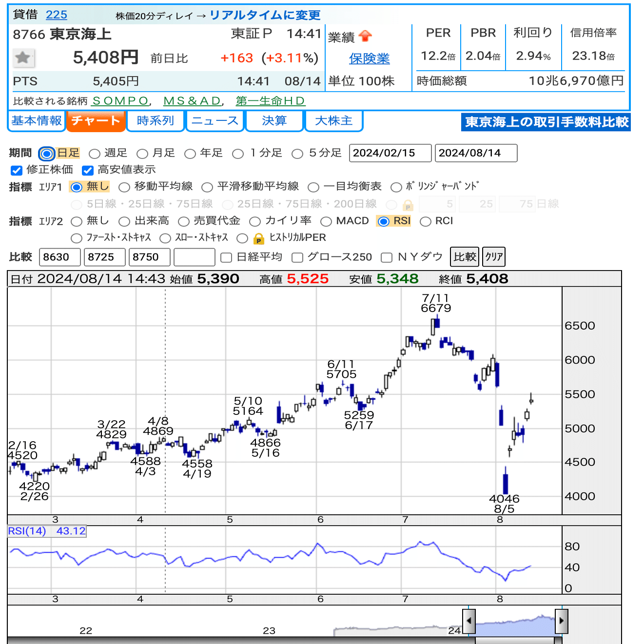
Task: Select 年足 period radio button
Action: click(x=190, y=154)
